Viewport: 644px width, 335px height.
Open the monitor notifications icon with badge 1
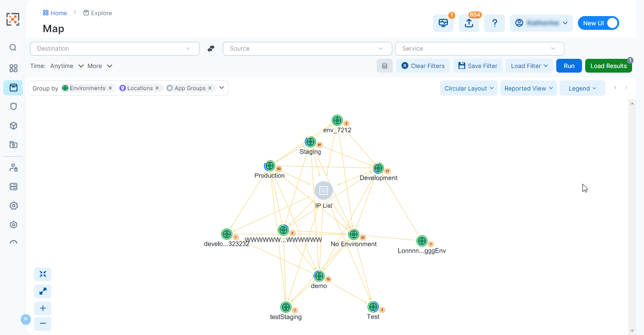click(443, 23)
